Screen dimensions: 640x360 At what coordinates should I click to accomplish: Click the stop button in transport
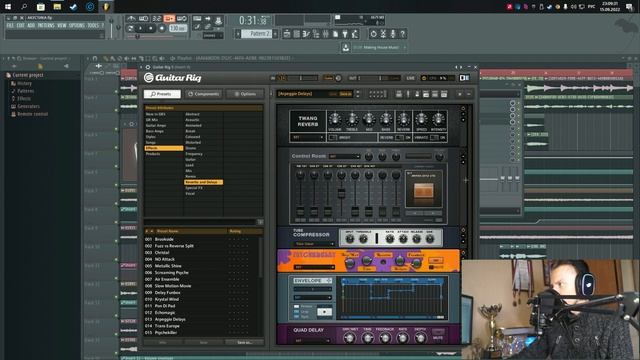tap(151, 28)
